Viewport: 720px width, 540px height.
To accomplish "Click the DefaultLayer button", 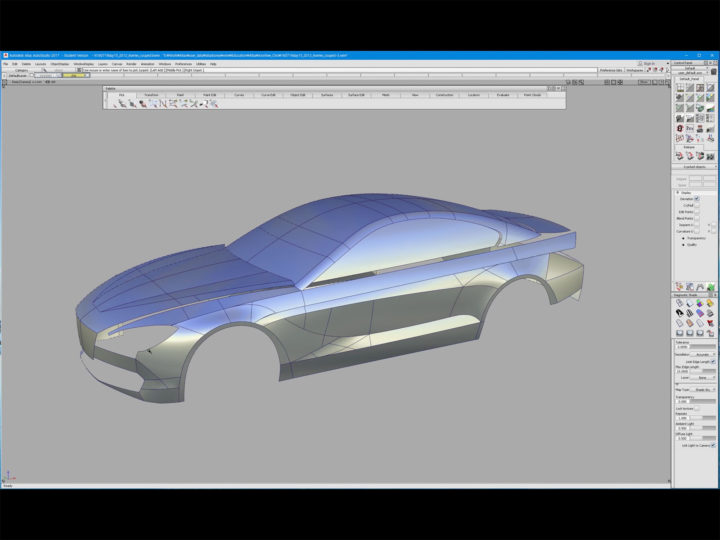I will [17, 75].
